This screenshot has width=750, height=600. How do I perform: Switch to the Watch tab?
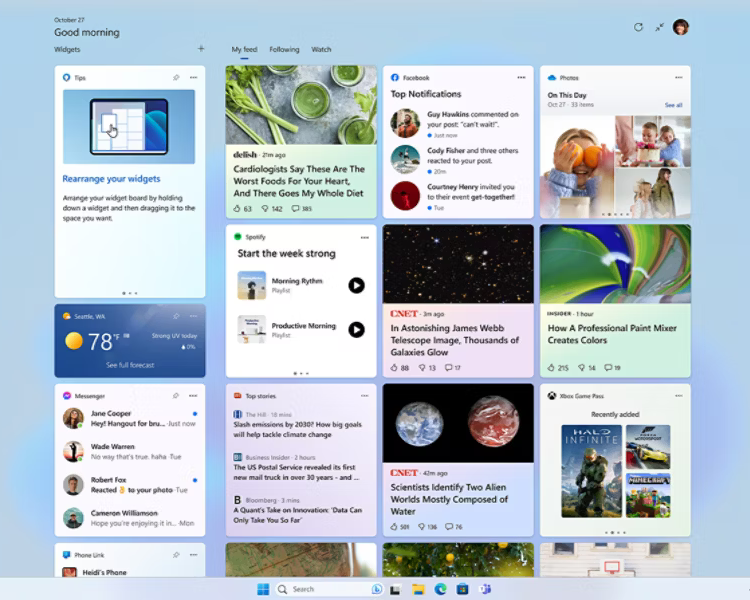coord(321,49)
